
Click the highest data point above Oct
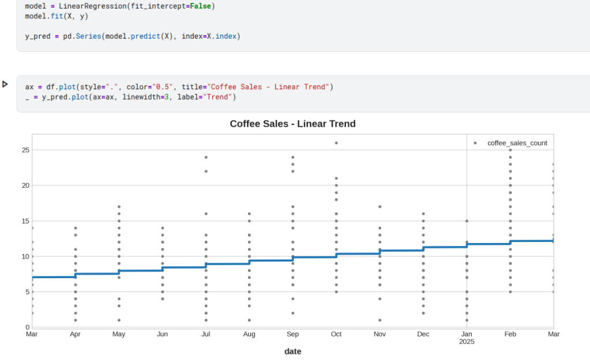[x=336, y=143]
